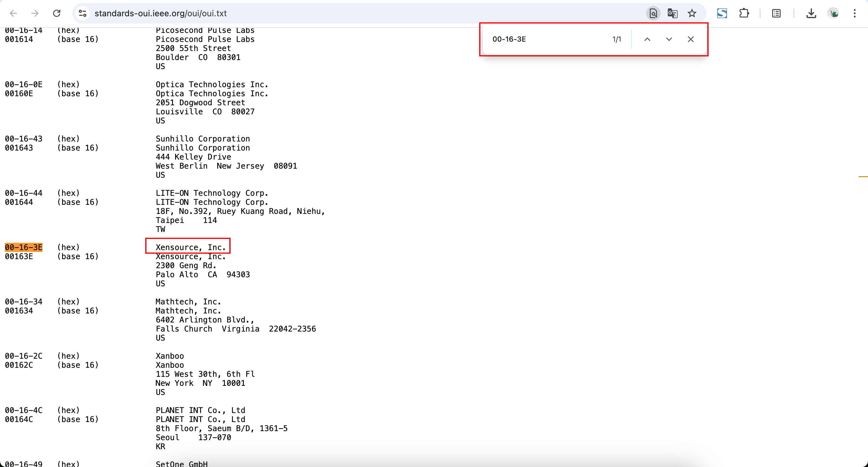Go to previous find result
The width and height of the screenshot is (868, 467).
tap(647, 39)
